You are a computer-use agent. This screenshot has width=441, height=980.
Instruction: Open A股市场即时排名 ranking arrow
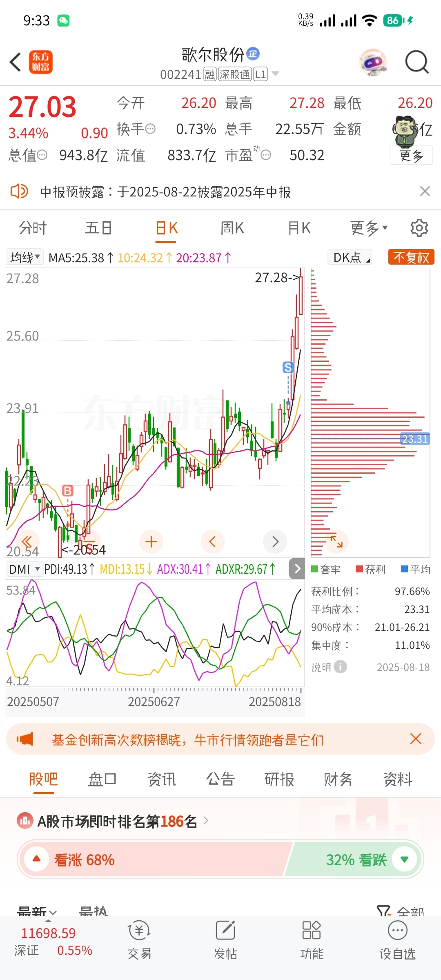[206, 820]
